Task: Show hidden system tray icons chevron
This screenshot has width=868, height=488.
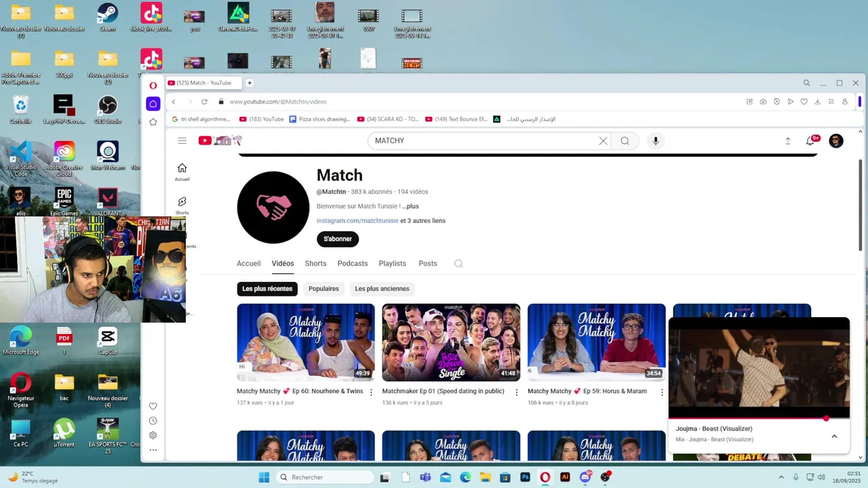Action: click(x=781, y=477)
